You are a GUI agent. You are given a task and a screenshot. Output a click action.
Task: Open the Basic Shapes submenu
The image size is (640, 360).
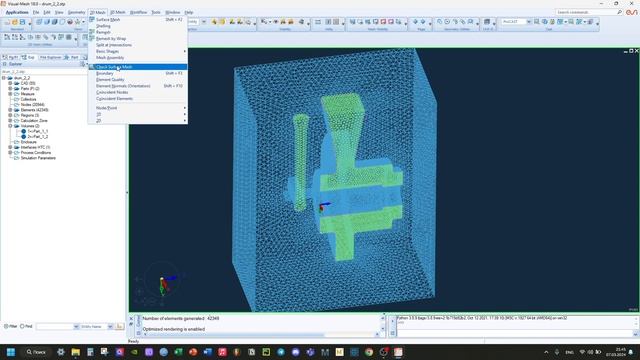tap(138, 51)
